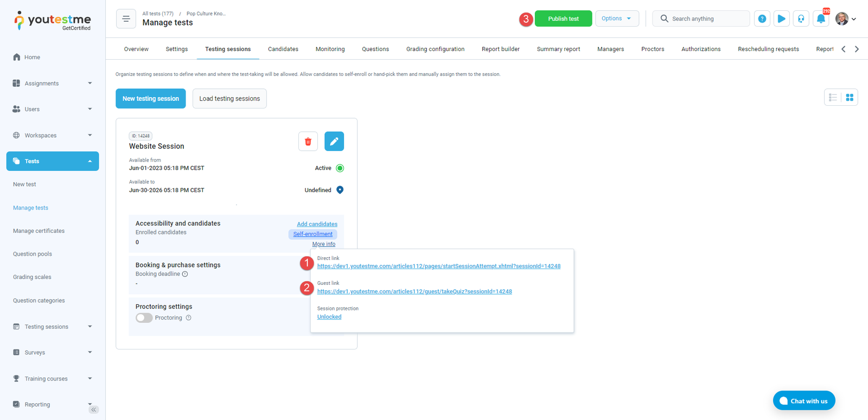Image resolution: width=868 pixels, height=420 pixels.
Task: Switch to list view layout
Action: pos(833,98)
